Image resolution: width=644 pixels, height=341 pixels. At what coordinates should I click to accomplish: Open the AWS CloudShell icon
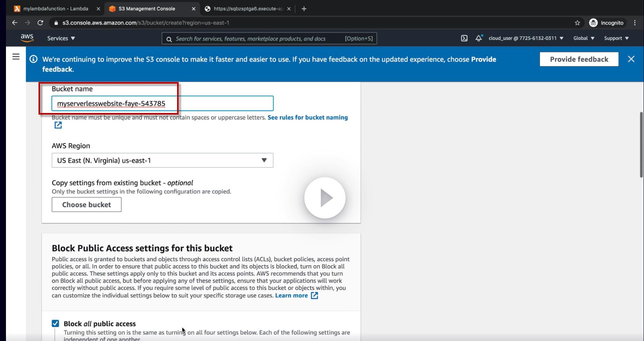pyautogui.click(x=464, y=38)
